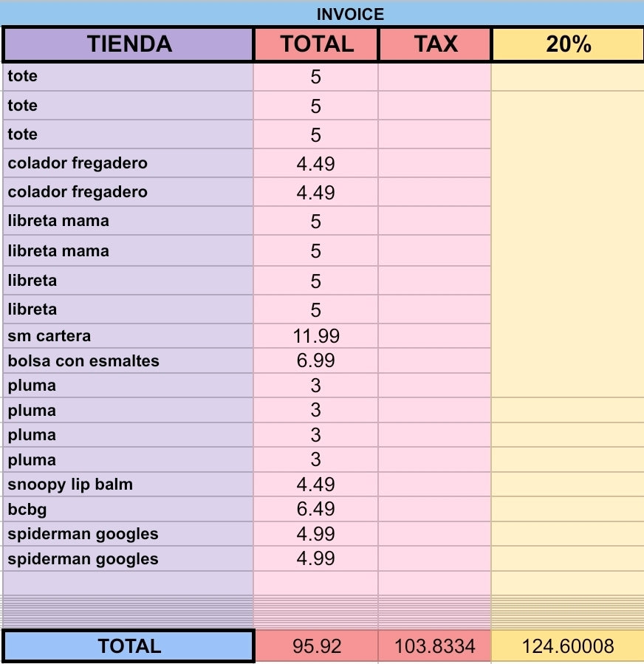
Task: Click the TIENDA column header
Action: 129,44
